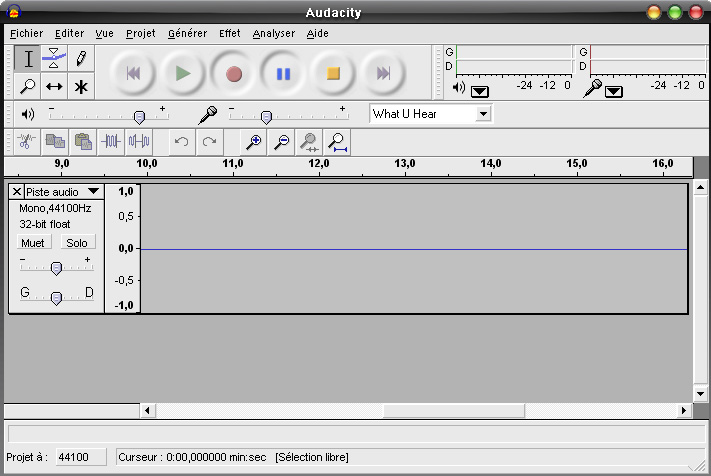This screenshot has height=476, width=711.
Task: Click the Audacity logo in title bar
Action: coord(14,11)
